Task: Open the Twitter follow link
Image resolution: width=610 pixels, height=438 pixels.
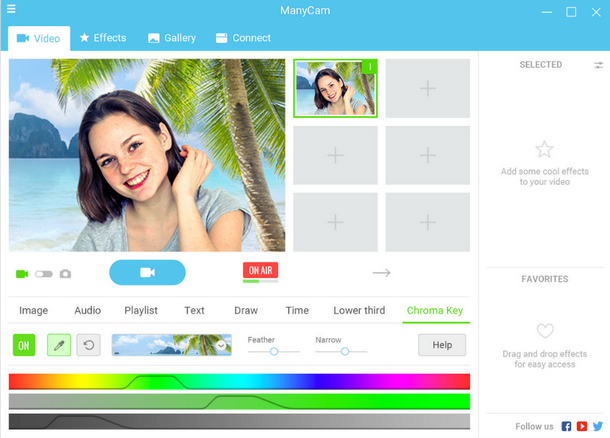Action: click(598, 426)
